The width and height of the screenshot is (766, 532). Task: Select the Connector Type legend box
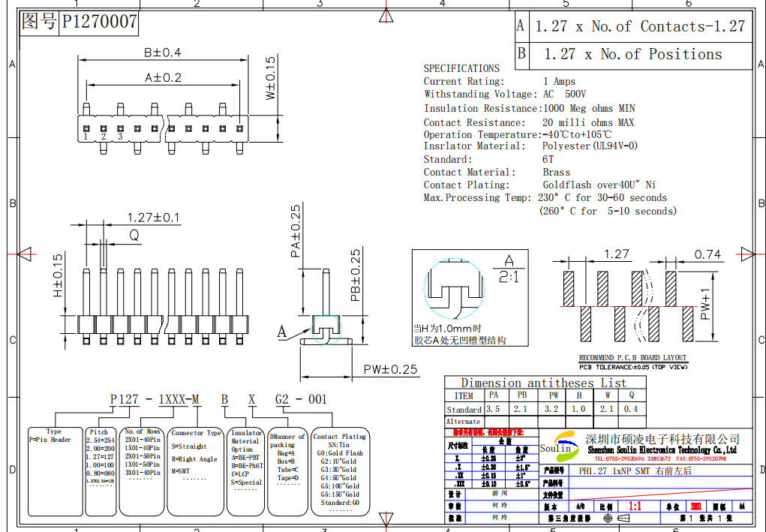tap(196, 470)
